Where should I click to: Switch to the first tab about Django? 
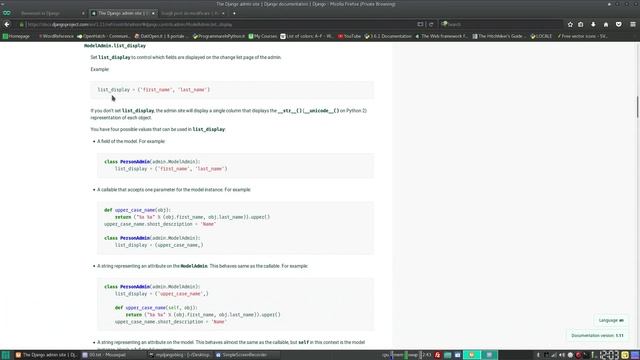[x=51, y=13]
